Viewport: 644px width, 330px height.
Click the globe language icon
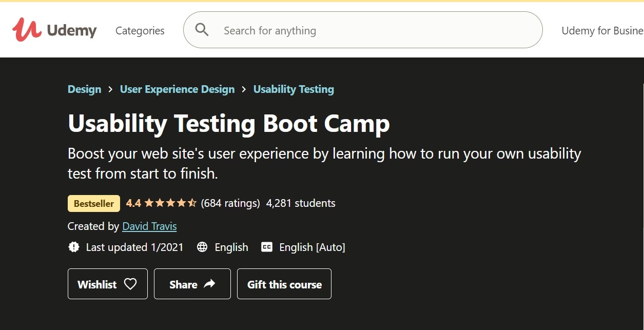coord(202,247)
